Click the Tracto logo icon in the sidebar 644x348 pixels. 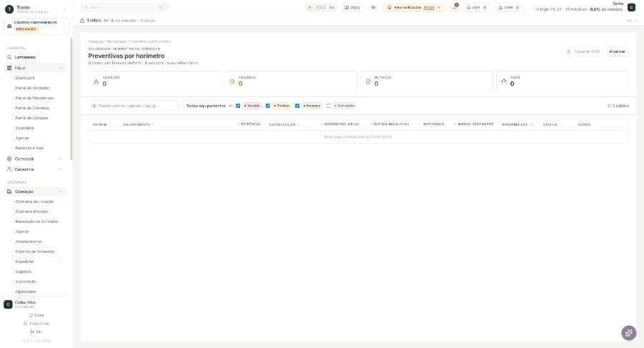pos(9,9)
